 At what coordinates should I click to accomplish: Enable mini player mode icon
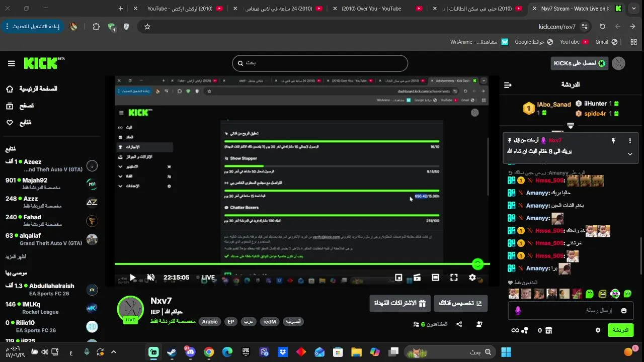pyautogui.click(x=398, y=277)
